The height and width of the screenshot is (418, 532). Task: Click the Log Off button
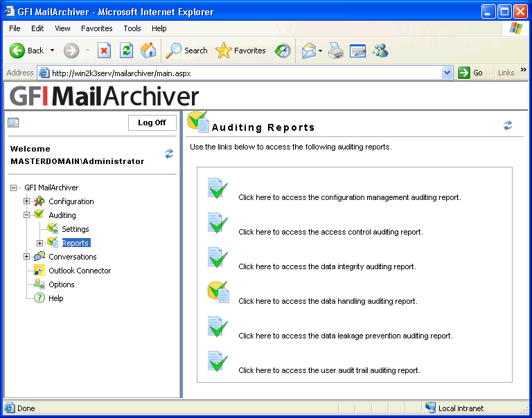pos(152,122)
